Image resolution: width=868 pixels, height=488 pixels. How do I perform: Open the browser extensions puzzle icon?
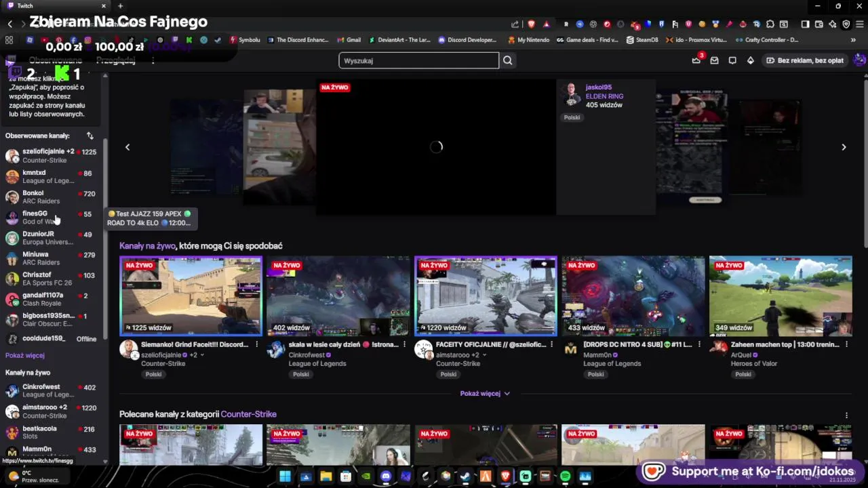(770, 24)
